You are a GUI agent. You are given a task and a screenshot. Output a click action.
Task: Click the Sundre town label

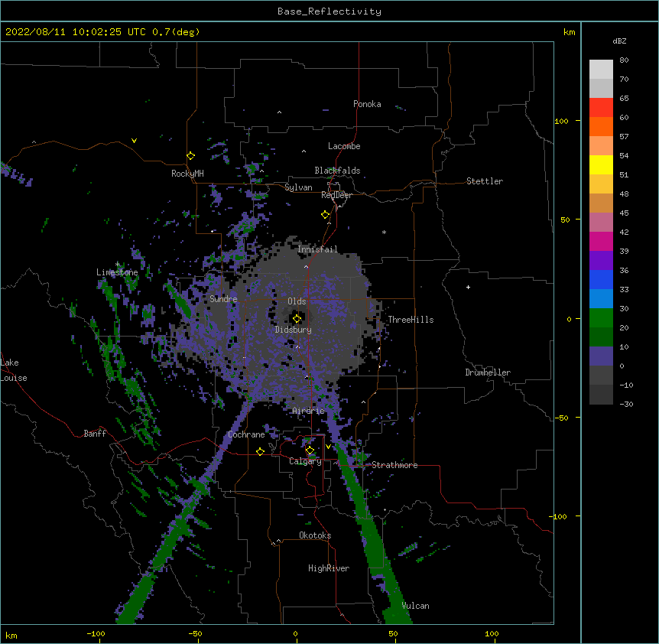(223, 299)
